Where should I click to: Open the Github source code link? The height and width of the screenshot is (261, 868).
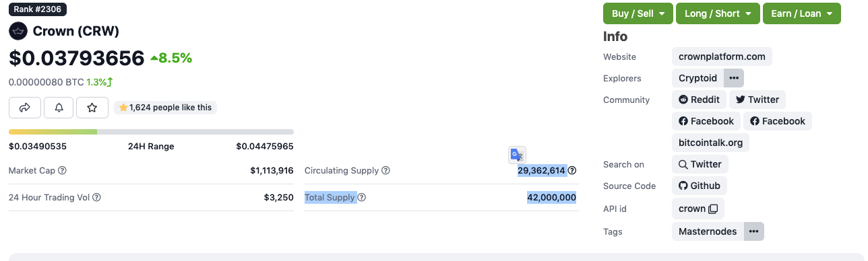[x=699, y=186]
